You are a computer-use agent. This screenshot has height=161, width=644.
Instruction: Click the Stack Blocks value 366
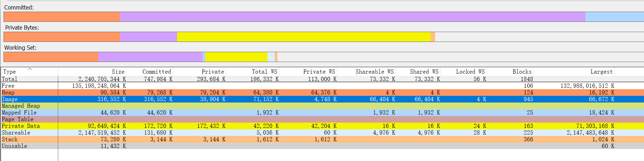point(528,139)
